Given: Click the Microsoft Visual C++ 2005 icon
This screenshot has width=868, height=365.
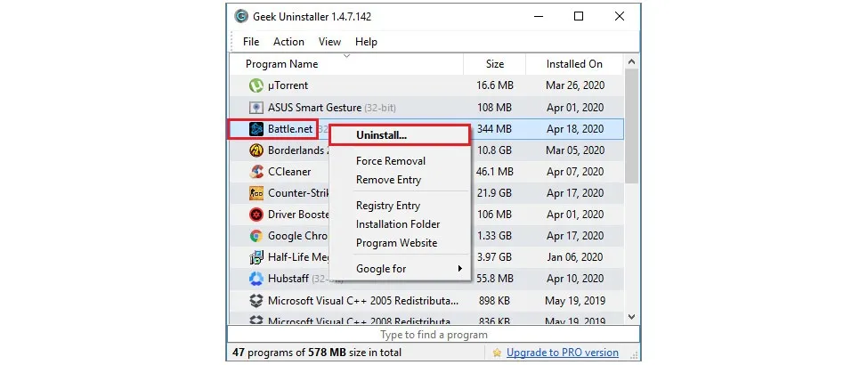Looking at the screenshot, I should [x=256, y=301].
